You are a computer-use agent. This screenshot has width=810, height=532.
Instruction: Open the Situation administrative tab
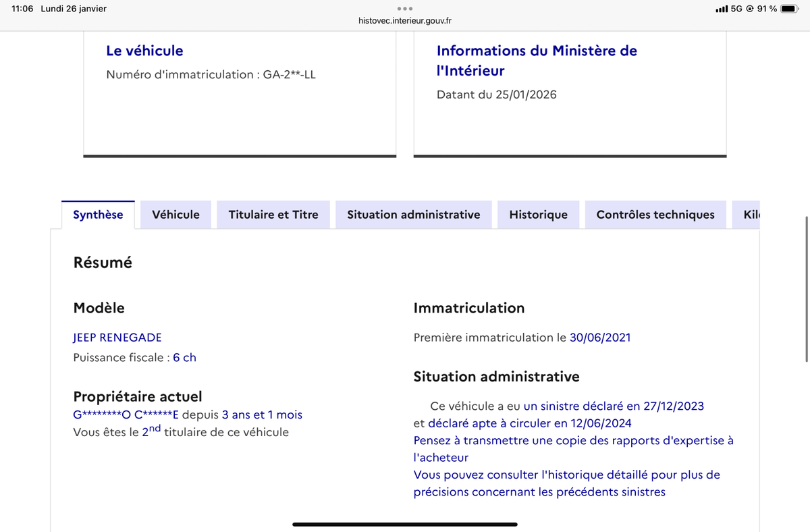click(x=413, y=215)
